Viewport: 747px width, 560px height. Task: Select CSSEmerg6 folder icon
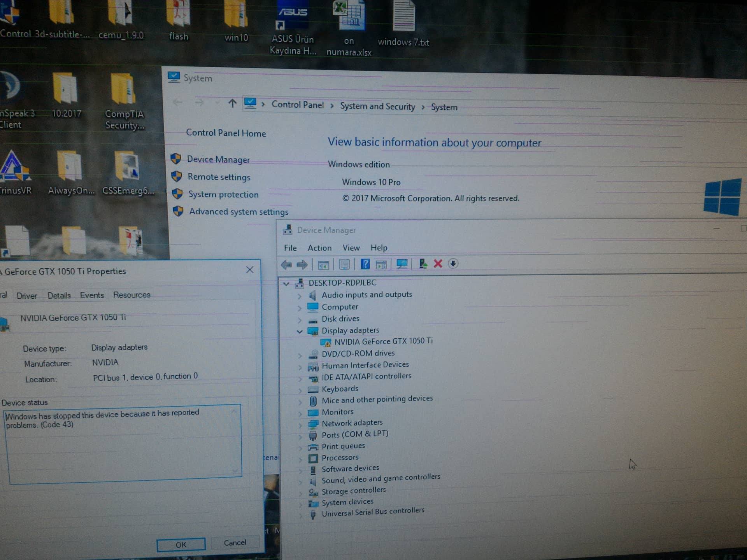(x=128, y=174)
